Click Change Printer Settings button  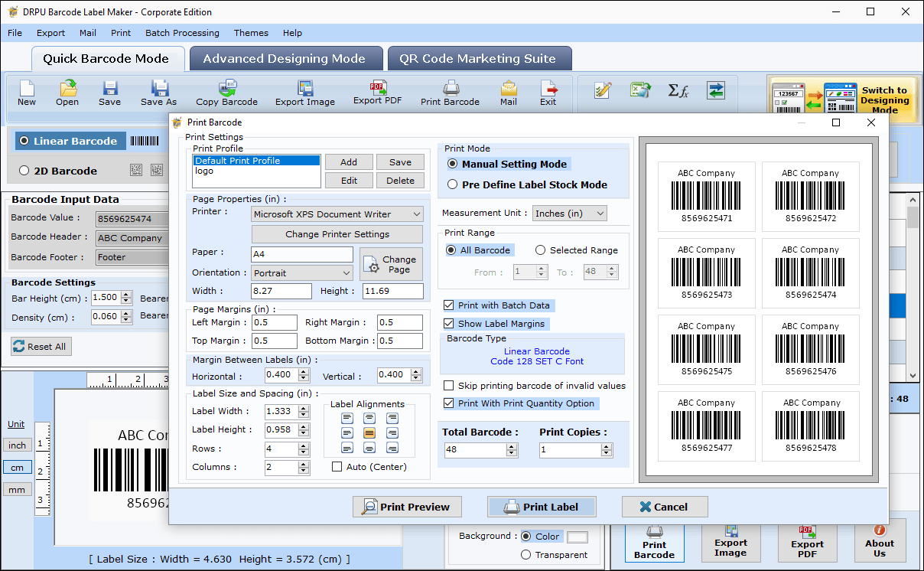click(x=337, y=234)
